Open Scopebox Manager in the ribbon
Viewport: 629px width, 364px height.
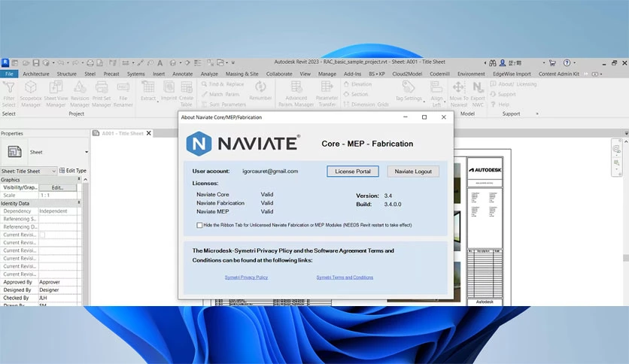pyautogui.click(x=31, y=94)
